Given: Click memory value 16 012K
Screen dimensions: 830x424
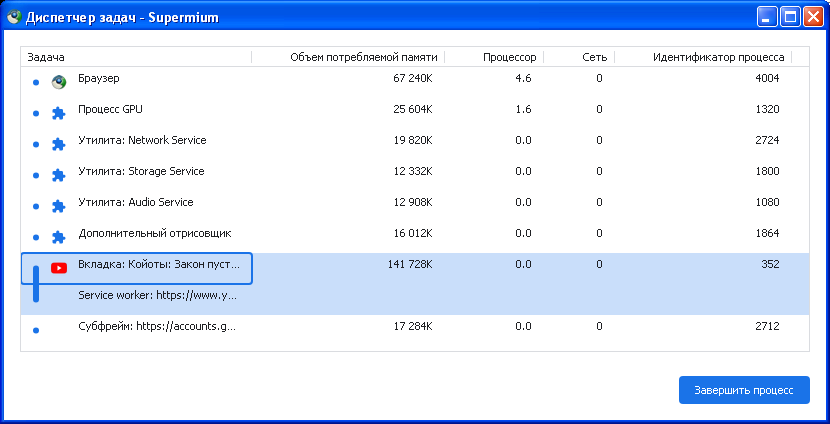Looking at the screenshot, I should (x=413, y=233).
